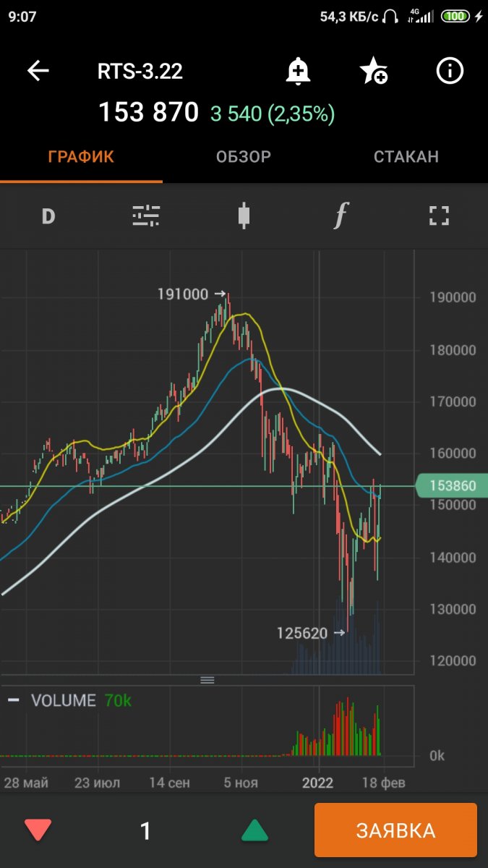Select the ГРАФИК tab

pos(81,157)
